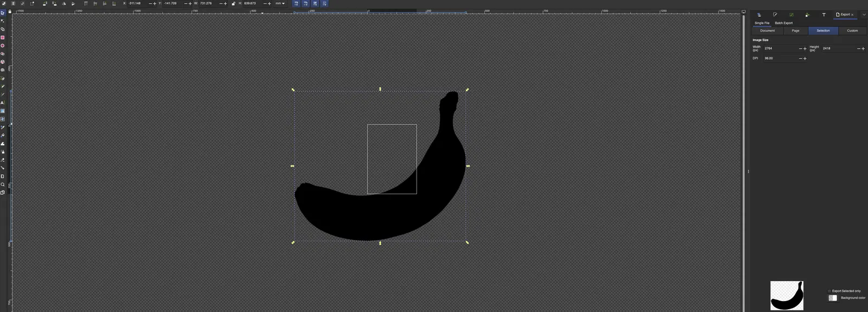868x312 pixels.
Task: Raise selection to top
Action: click(x=86, y=3)
